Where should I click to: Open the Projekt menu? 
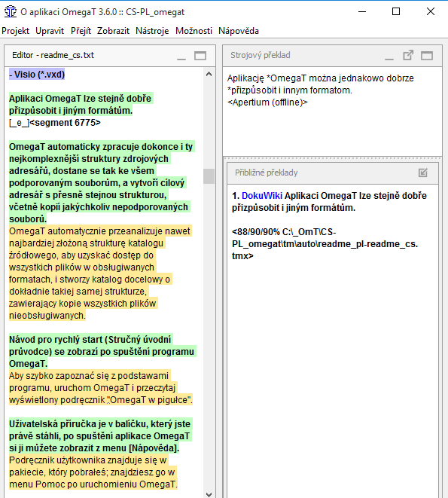[15, 31]
